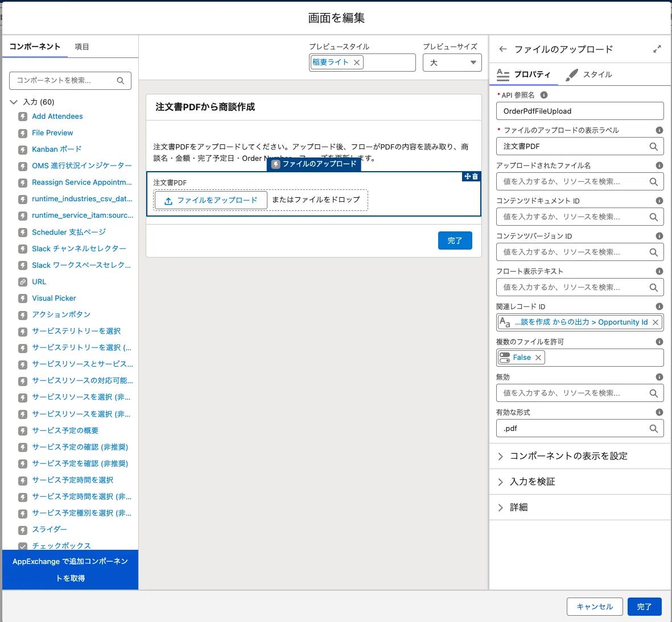This screenshot has height=622, width=672.
Task: Click the search icon in .pdf formats field
Action: [654, 428]
